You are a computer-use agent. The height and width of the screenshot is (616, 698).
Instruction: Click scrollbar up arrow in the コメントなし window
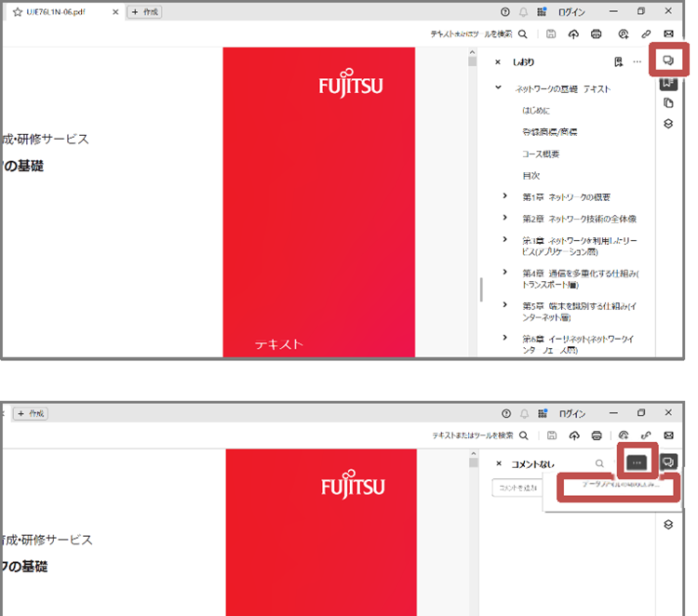click(473, 454)
